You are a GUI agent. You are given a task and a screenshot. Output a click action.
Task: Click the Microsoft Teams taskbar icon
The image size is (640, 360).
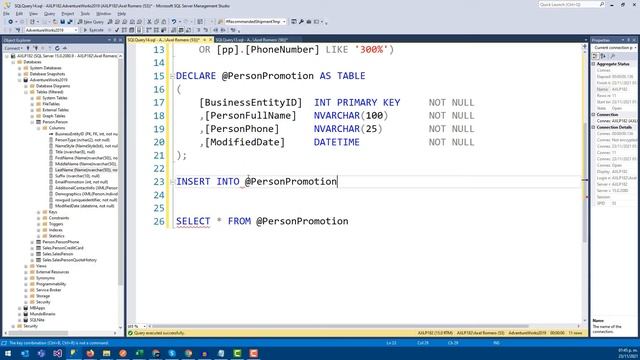click(x=41, y=353)
